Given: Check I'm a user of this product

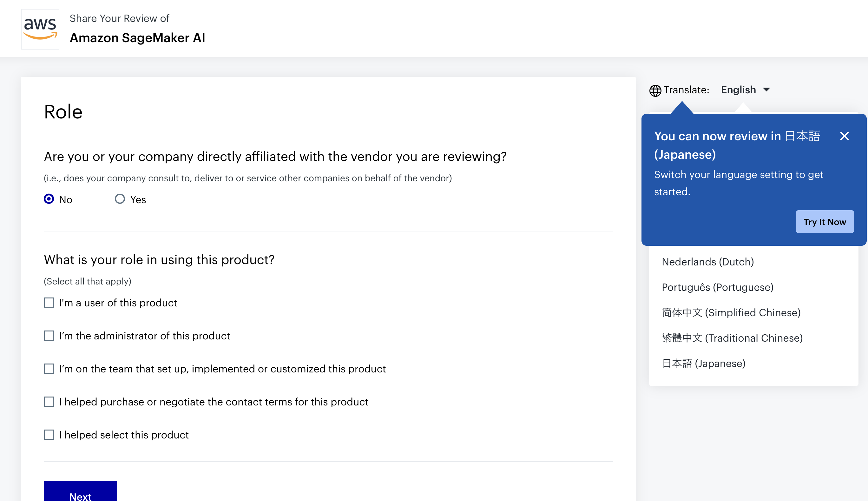Looking at the screenshot, I should coord(49,303).
